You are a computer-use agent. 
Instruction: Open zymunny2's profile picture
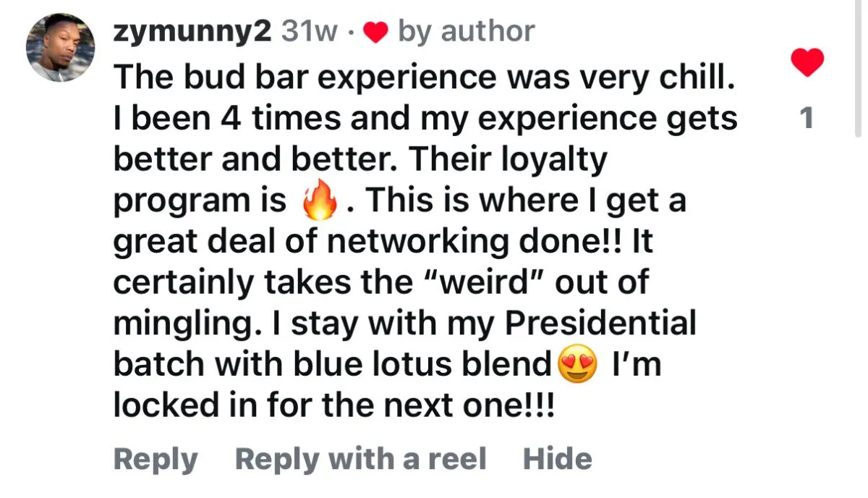pos(61,48)
